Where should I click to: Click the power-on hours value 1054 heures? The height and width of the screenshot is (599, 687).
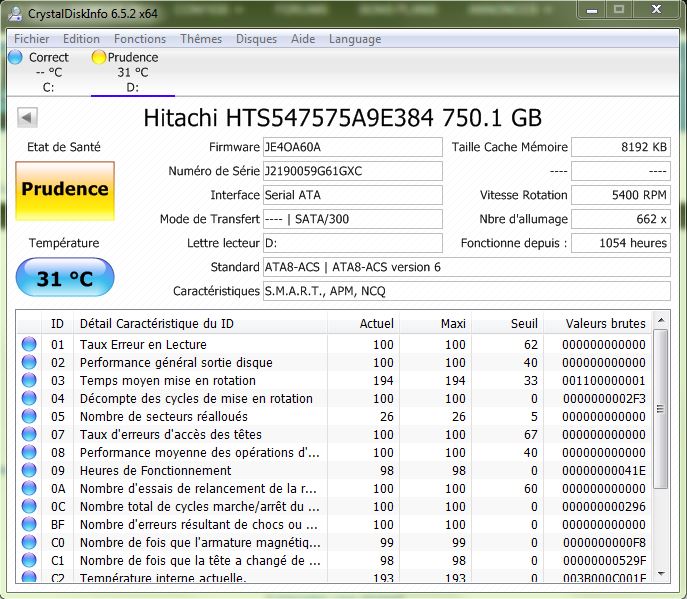pyautogui.click(x=621, y=243)
